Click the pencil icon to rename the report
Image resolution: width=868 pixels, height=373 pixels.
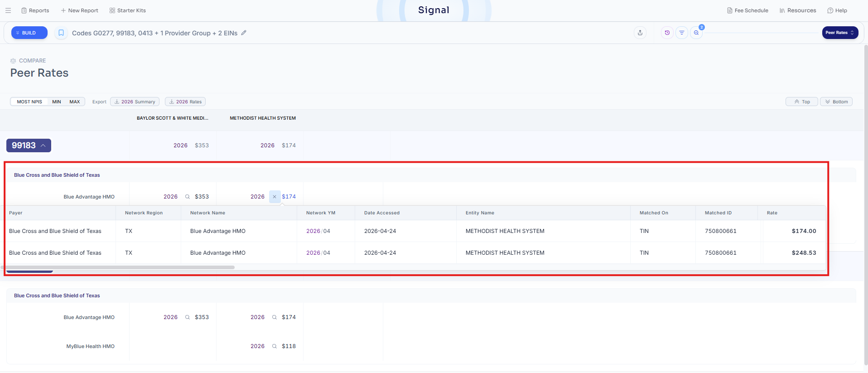(x=244, y=33)
